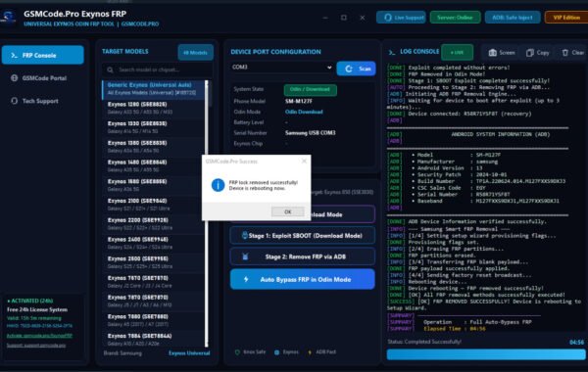Click the camera icon beside Screen
This screenshot has width=588, height=372.
click(492, 53)
